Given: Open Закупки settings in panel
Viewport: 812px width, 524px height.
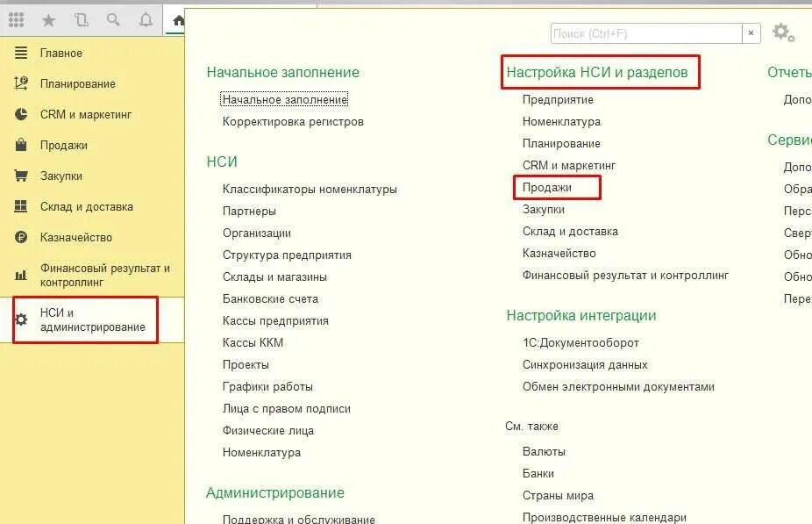Looking at the screenshot, I should pos(543,210).
